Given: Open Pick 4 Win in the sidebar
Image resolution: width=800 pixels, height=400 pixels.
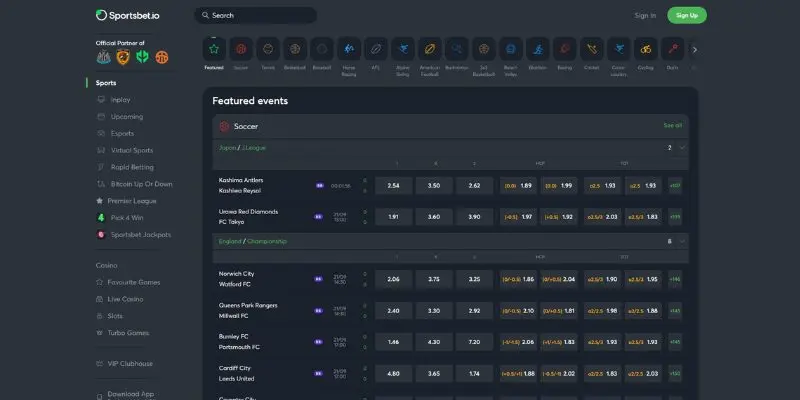Looking at the screenshot, I should coord(127,218).
